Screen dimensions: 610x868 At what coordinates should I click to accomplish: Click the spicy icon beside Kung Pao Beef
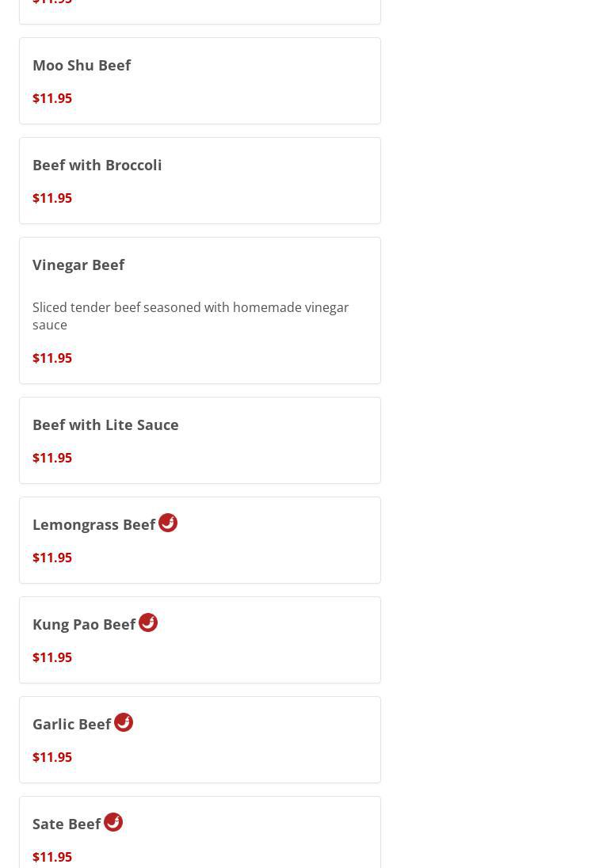point(148,622)
